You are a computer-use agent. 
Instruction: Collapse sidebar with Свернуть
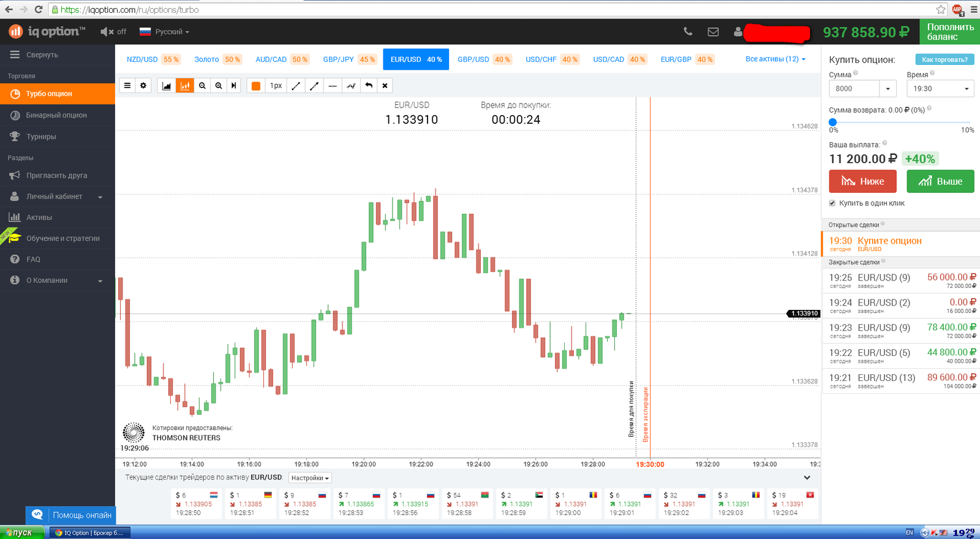click(34, 55)
